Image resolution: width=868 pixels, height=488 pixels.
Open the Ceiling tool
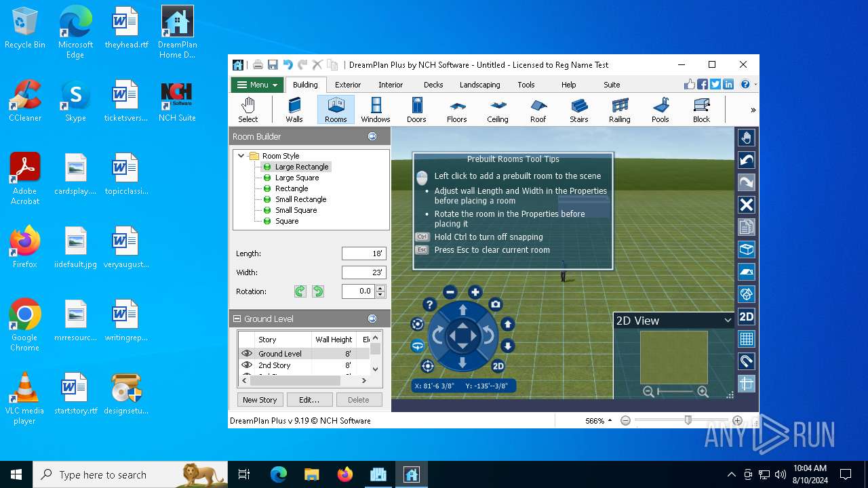498,110
